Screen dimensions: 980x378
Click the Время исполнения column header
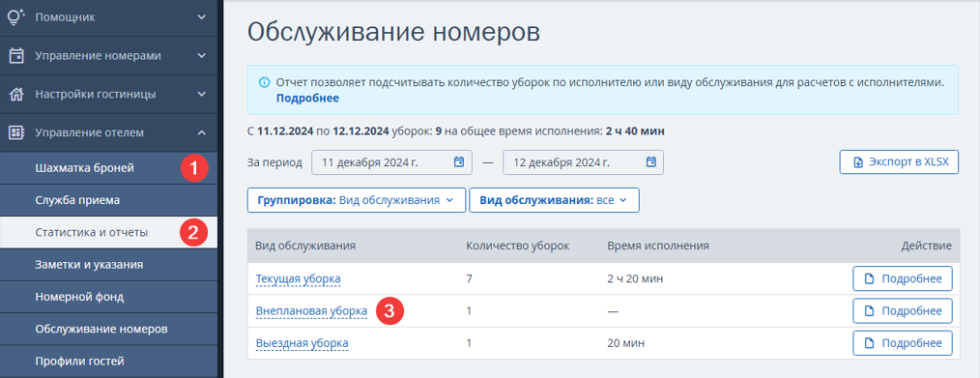658,246
